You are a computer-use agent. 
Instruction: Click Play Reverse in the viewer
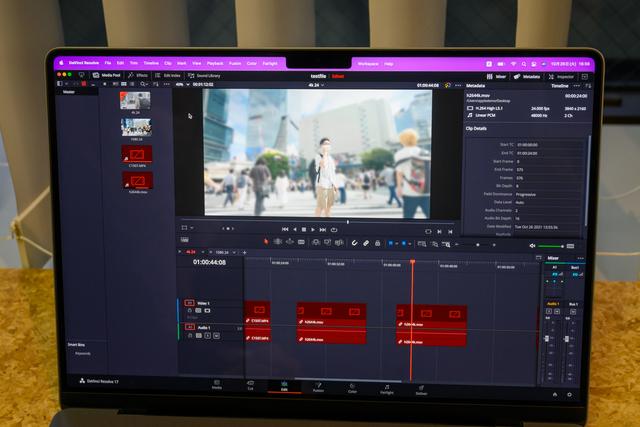(x=295, y=229)
